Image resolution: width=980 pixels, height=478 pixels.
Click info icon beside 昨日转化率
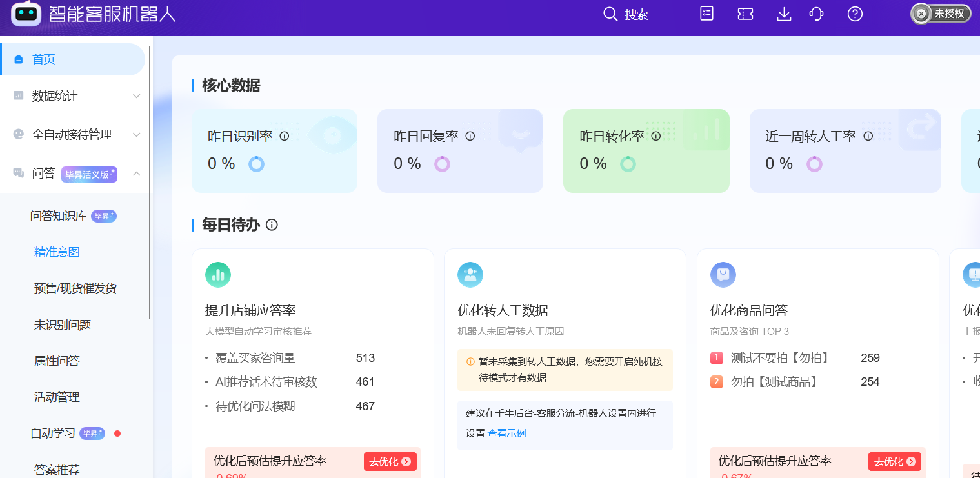(656, 136)
